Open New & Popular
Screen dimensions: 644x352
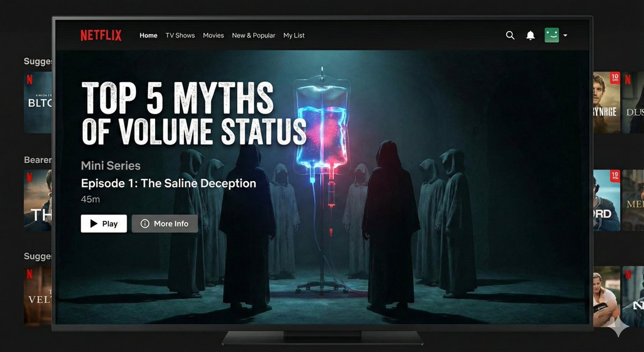(x=253, y=35)
